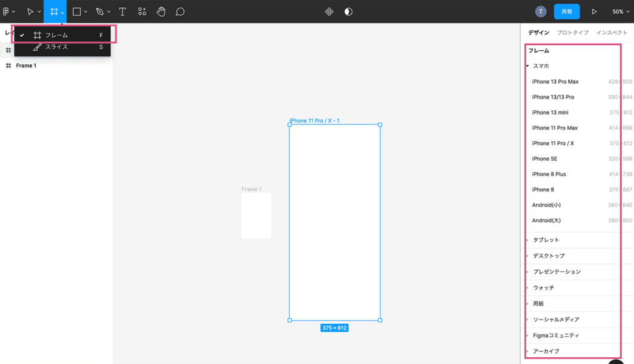Select the Move tool arrow icon
Image resolution: width=634 pixels, height=364 pixels.
pyautogui.click(x=29, y=12)
